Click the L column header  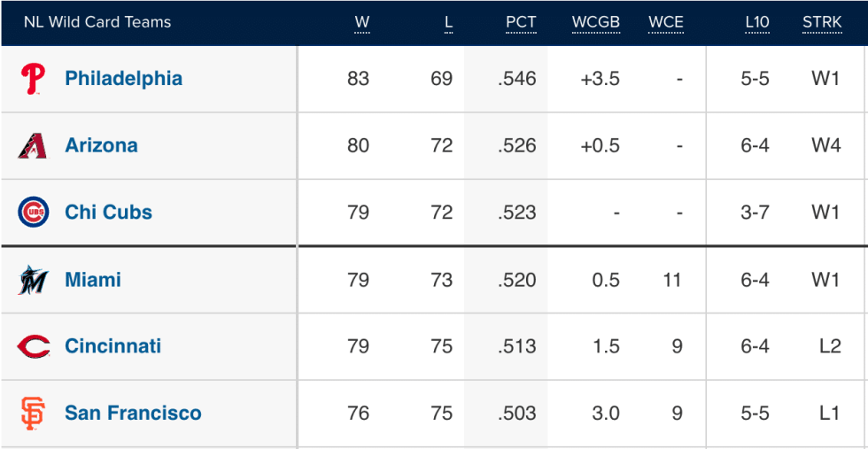coord(448,23)
